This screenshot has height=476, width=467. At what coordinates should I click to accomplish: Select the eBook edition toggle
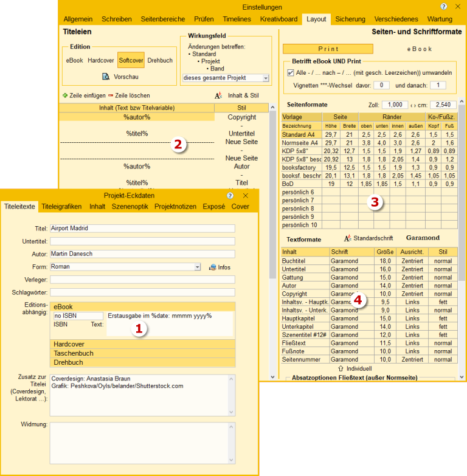[x=74, y=60]
